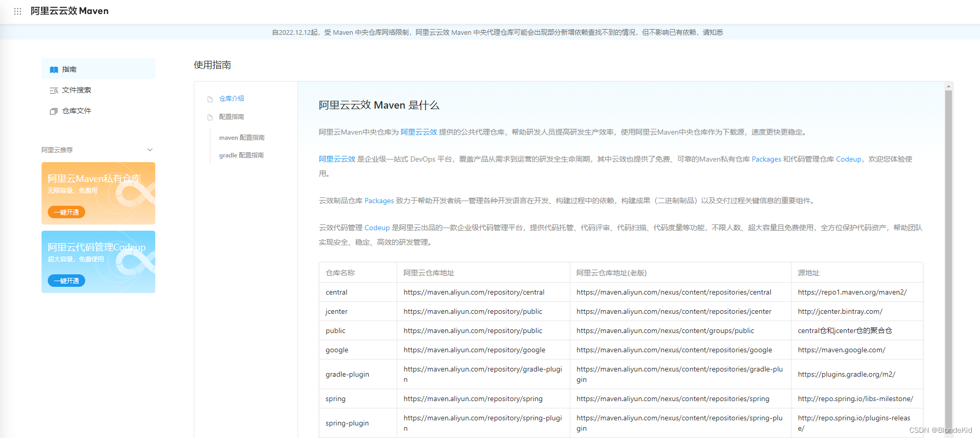This screenshot has width=980, height=438.
Task: Click the nexus/content/groups/public old address
Action: (x=665, y=330)
